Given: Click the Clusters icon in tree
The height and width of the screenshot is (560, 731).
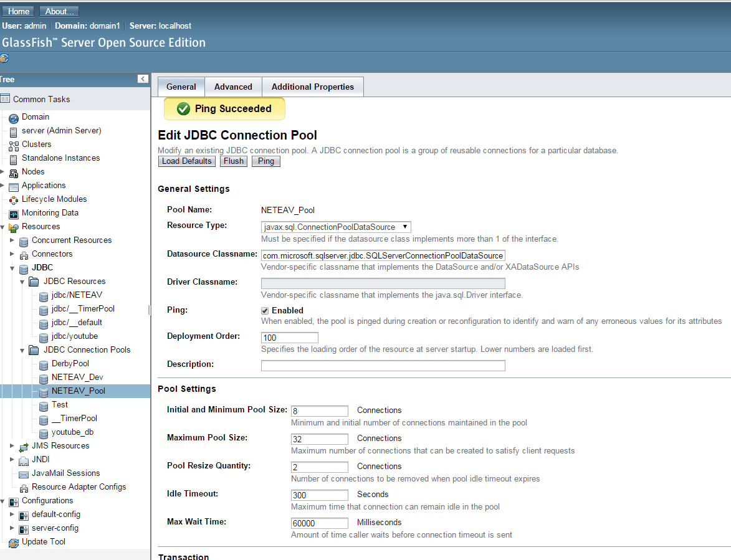Looking at the screenshot, I should click(x=14, y=146).
